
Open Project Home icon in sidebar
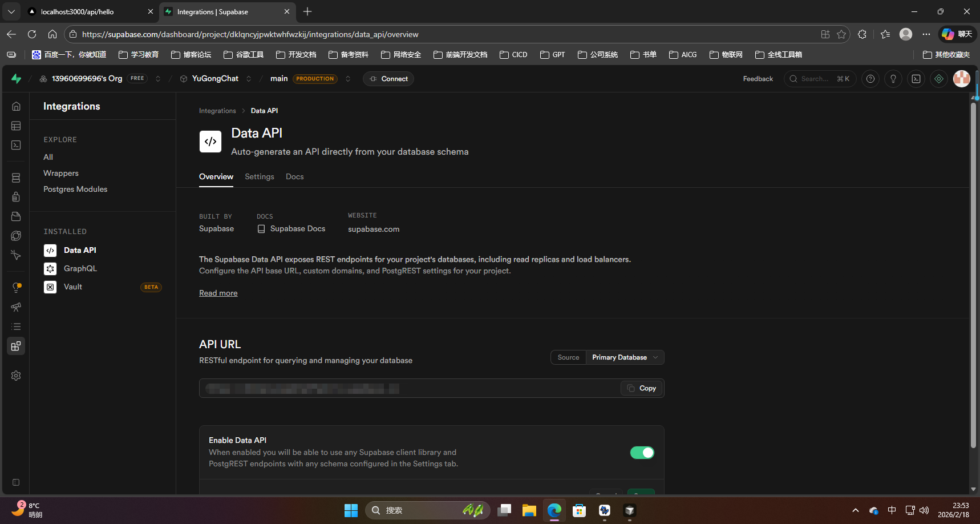click(x=16, y=106)
